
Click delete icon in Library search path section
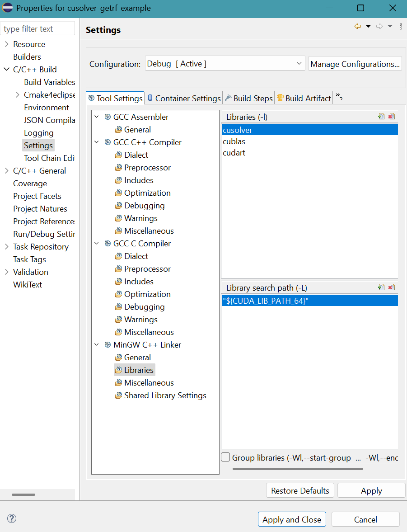[x=392, y=287]
